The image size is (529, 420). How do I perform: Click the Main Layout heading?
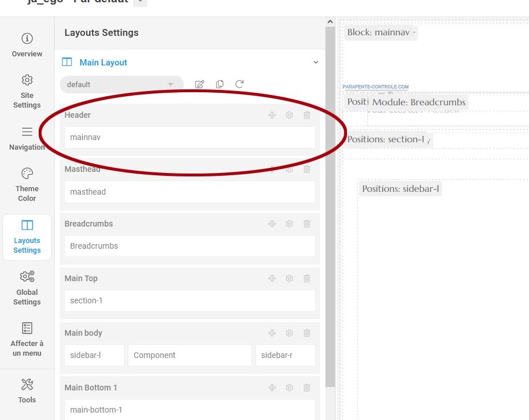103,63
